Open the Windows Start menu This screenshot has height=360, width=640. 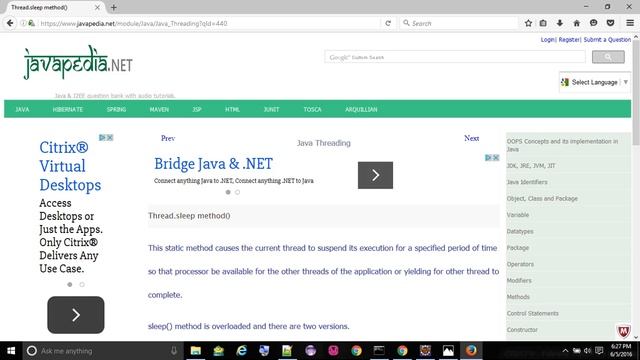[11, 351]
